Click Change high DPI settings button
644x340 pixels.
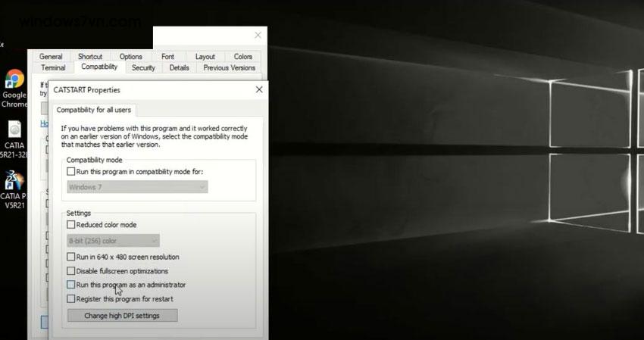122,315
